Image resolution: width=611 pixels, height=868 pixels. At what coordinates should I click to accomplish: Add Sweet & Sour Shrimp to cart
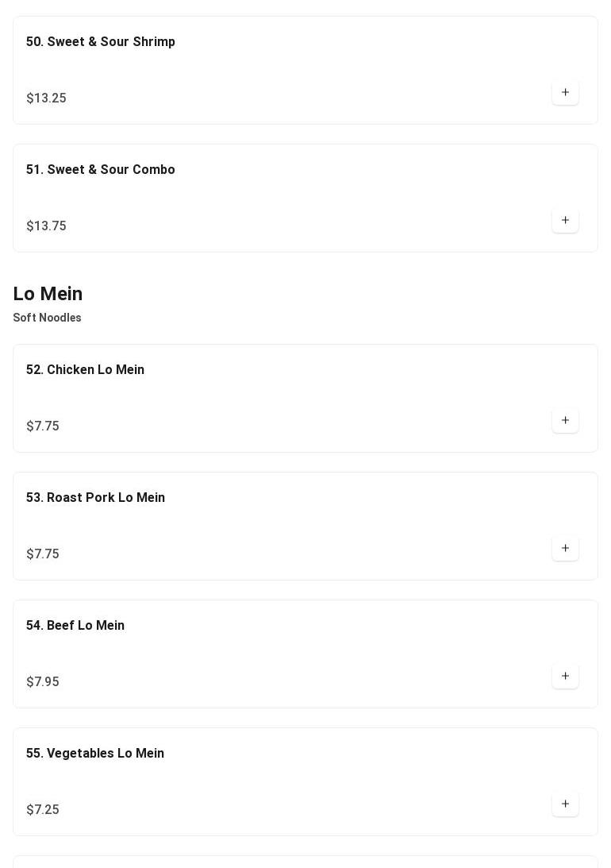565,93
